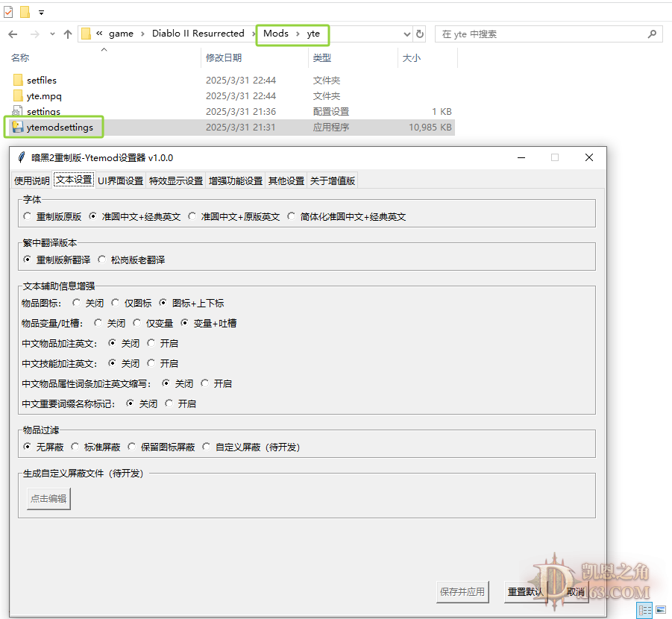Click the new folder icon in title bar
This screenshot has height=619, width=672.
[x=25, y=12]
